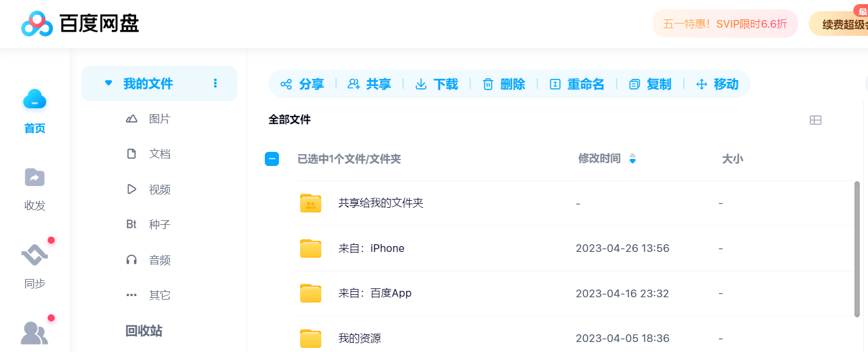Screen dimensions: 868x352
Task: Switch file list to grid view
Action: click(x=816, y=119)
